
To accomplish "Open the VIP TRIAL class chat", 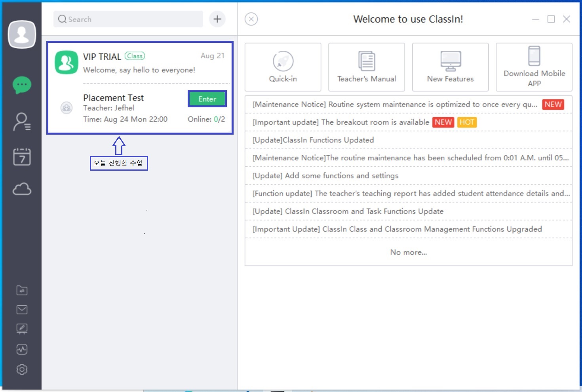I will [x=140, y=63].
